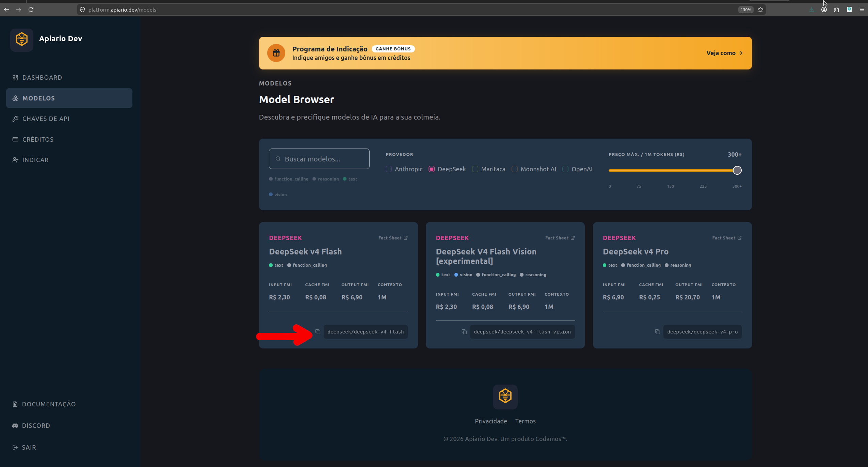Screen dimensions: 868x467
Task: Go back to previous browser page
Action: (6, 10)
